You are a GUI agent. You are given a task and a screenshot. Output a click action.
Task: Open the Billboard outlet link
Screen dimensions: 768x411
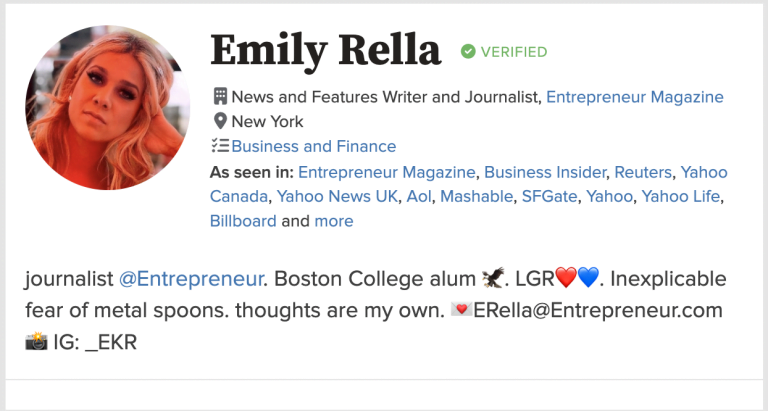243,221
